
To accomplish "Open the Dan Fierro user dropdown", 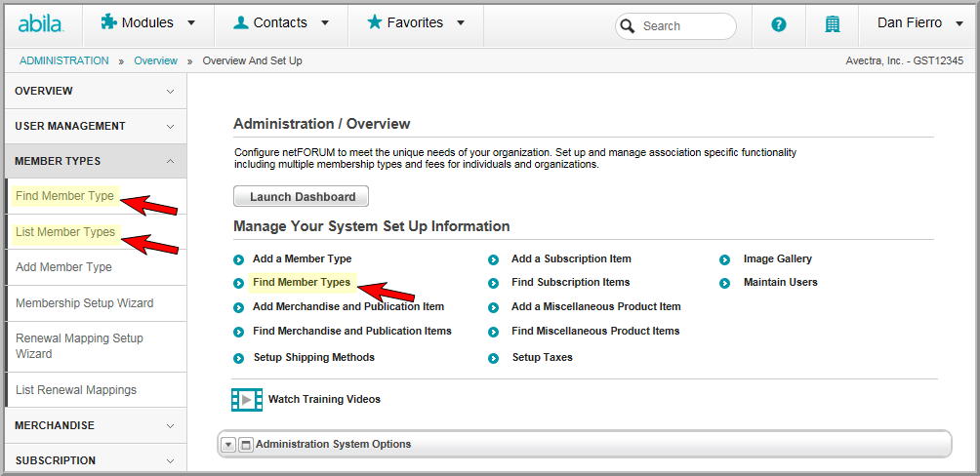I will point(920,23).
